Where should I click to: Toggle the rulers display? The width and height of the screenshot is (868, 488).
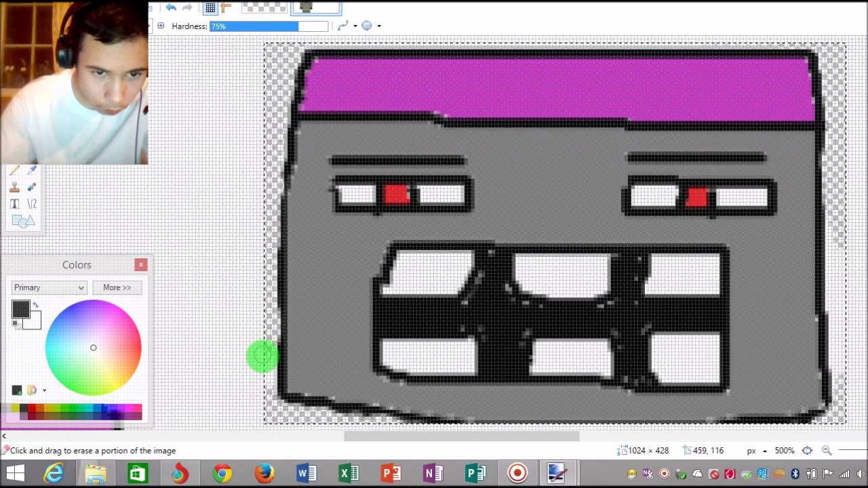[226, 7]
